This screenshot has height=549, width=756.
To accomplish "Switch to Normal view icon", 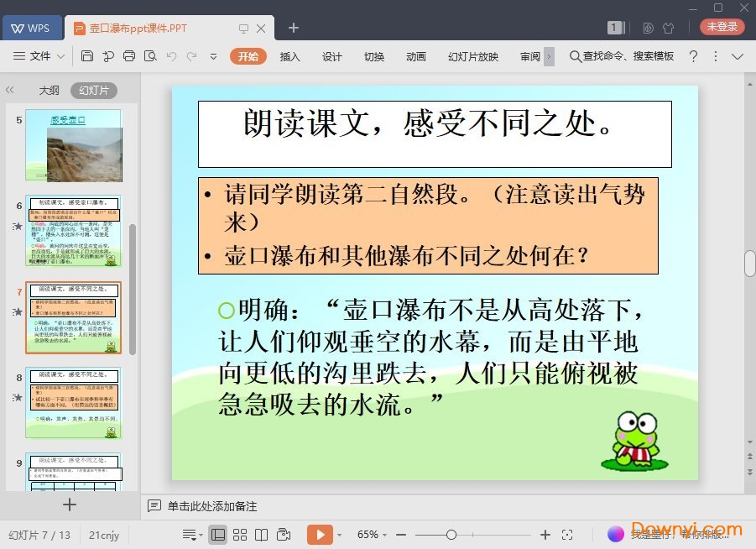I will coord(218,535).
